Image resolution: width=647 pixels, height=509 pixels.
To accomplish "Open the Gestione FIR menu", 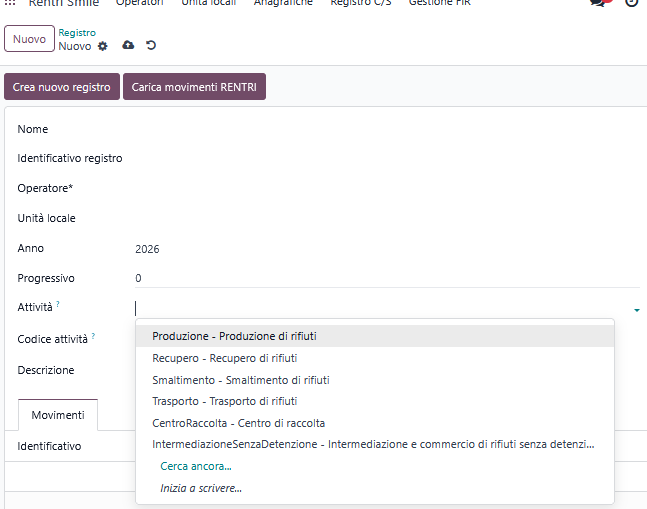I will (440, 2).
